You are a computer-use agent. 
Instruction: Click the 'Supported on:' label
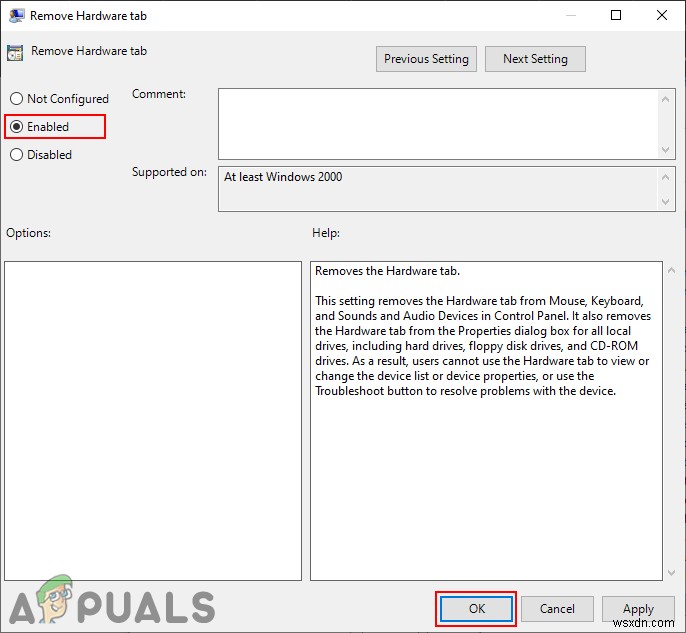tap(169, 172)
